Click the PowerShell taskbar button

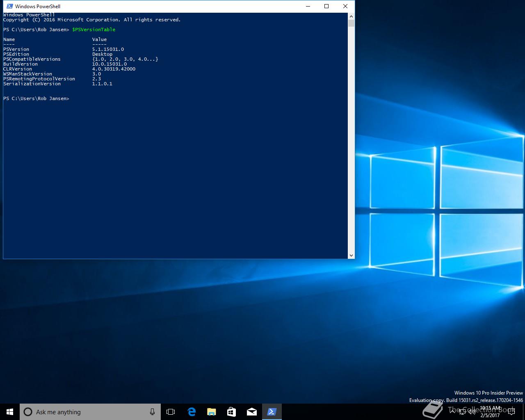coord(272,412)
